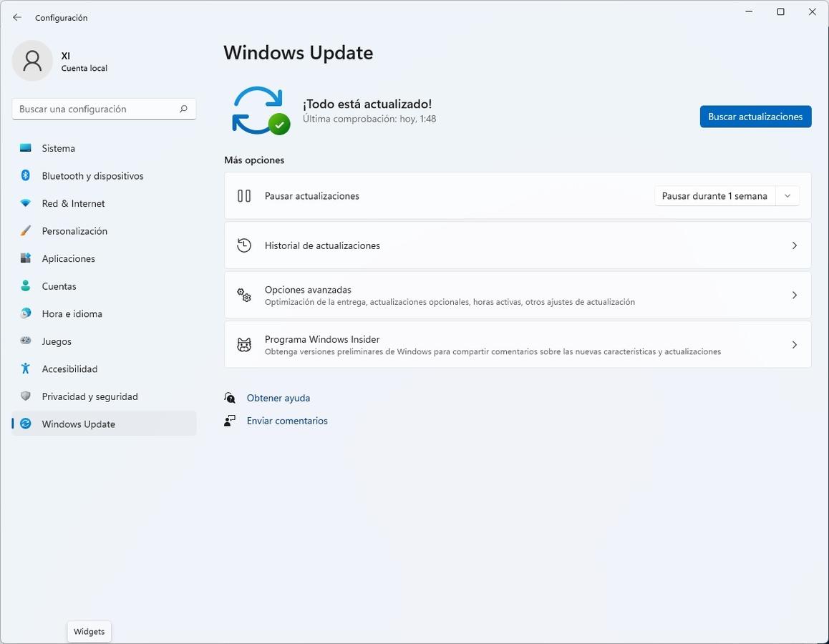
Task: Click the Windows Update sync status icon
Action: coord(260,111)
